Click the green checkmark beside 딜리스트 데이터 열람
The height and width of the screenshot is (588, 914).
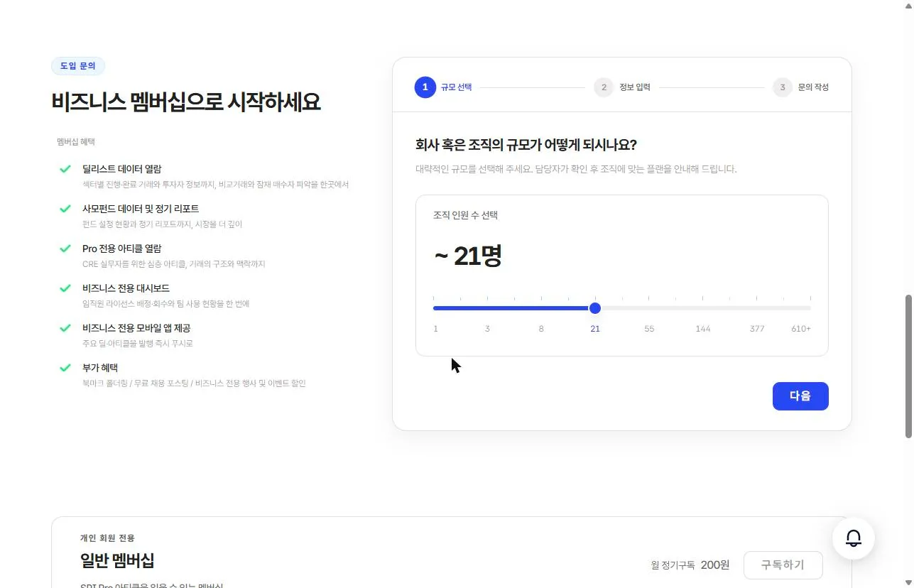click(x=65, y=169)
